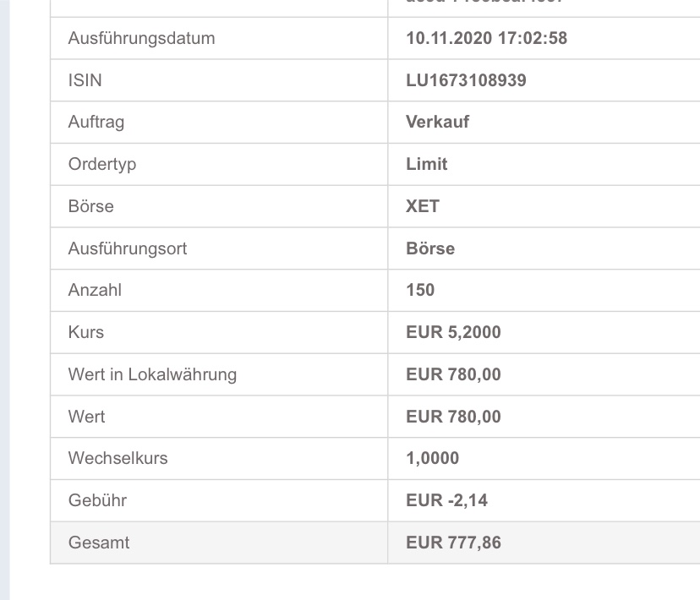Select the Ausführungsdatum label cell

(141, 39)
